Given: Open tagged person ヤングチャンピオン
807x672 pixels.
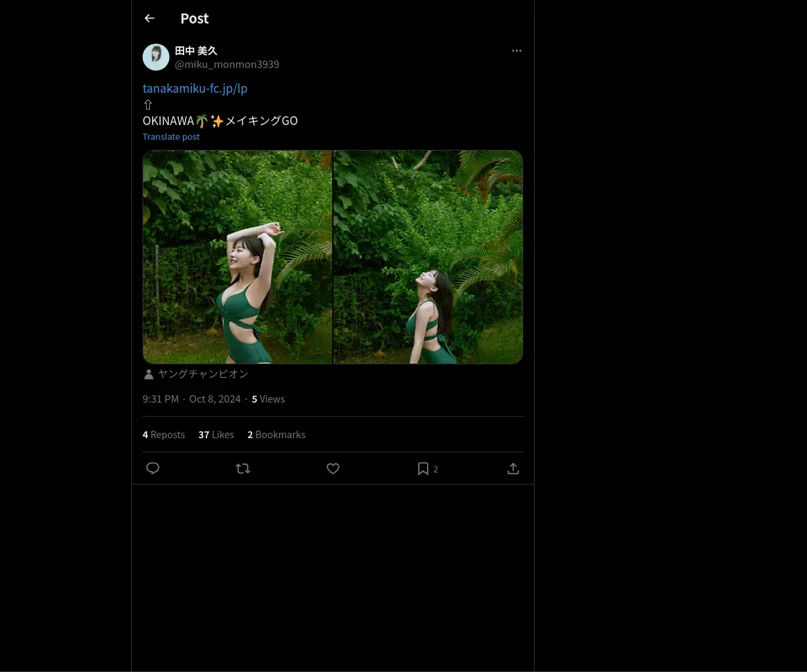Looking at the screenshot, I should click(x=203, y=374).
